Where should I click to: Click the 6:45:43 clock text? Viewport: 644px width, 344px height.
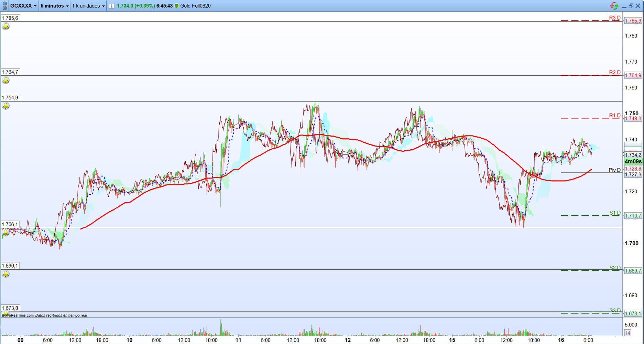tap(164, 6)
